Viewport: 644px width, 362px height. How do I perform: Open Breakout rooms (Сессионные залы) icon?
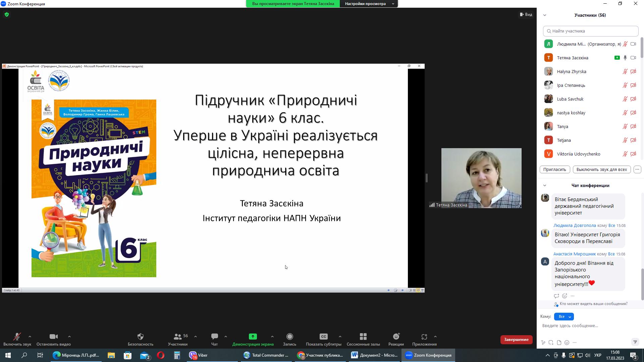tap(363, 337)
